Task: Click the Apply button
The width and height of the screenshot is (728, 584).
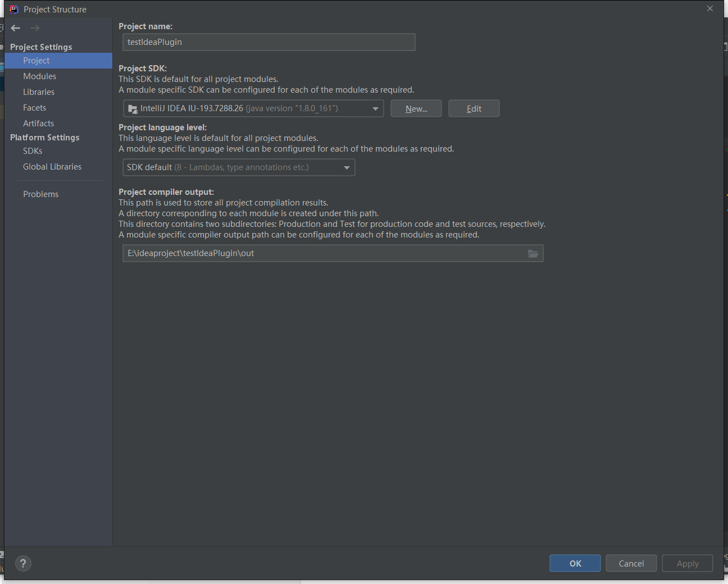Action: pyautogui.click(x=688, y=563)
